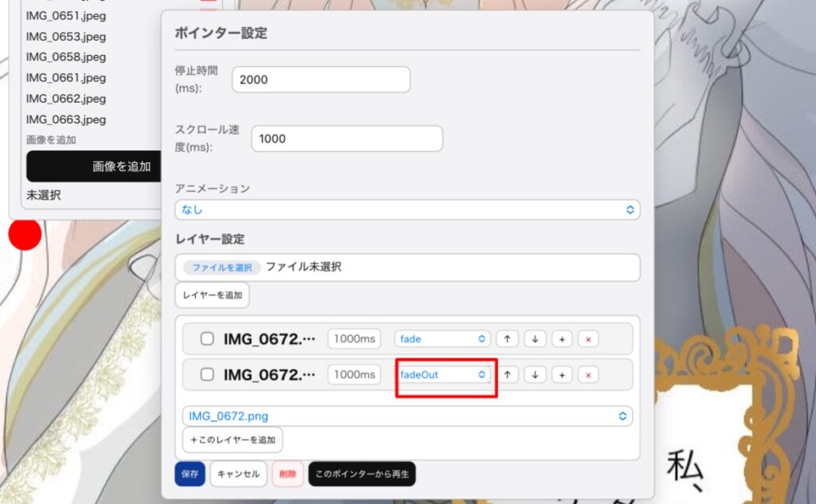The image size is (816, 504).
Task: Click the red 削除 button
Action: pyautogui.click(x=287, y=474)
